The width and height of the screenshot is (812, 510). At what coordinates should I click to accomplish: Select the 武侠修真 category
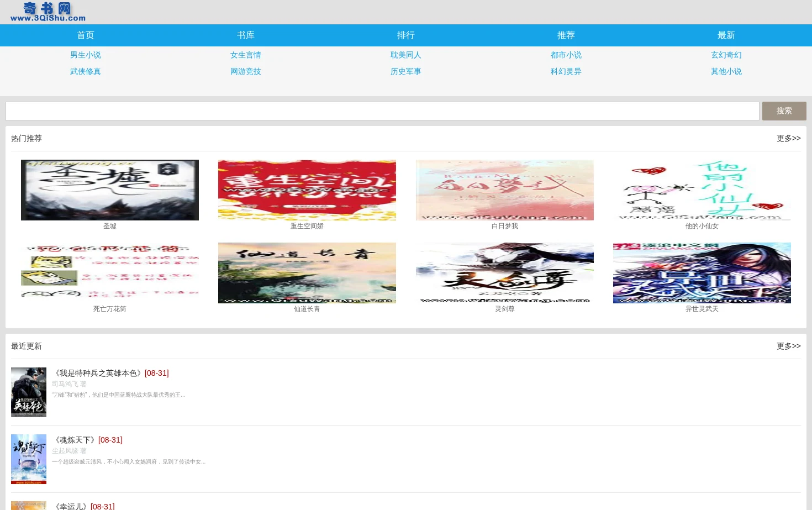coord(86,71)
